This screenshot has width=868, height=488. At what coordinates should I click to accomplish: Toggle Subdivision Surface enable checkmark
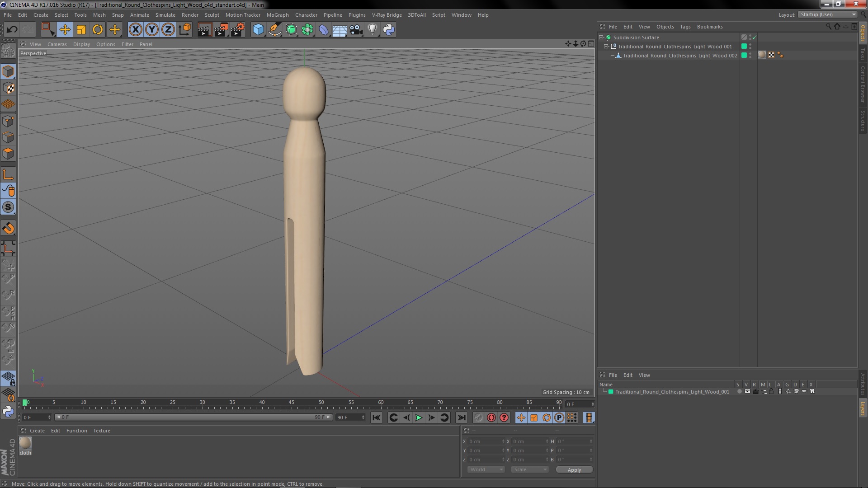click(754, 38)
